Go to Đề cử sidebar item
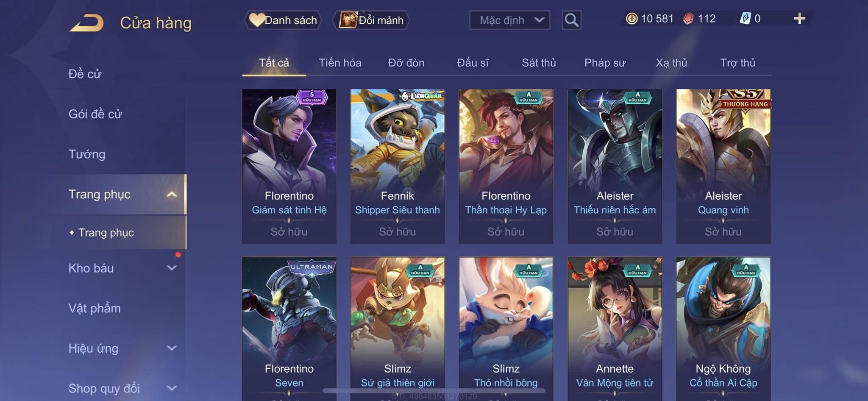The image size is (868, 401). (85, 74)
